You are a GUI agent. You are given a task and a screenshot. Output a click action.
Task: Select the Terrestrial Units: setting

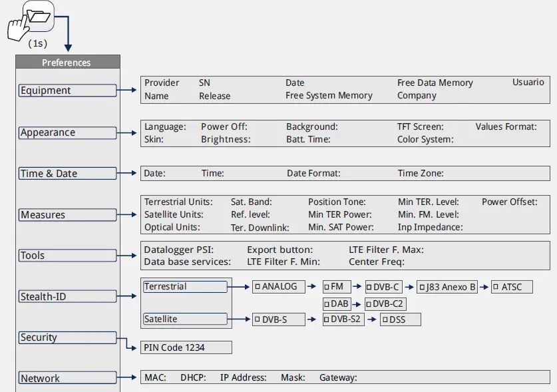pyautogui.click(x=178, y=202)
